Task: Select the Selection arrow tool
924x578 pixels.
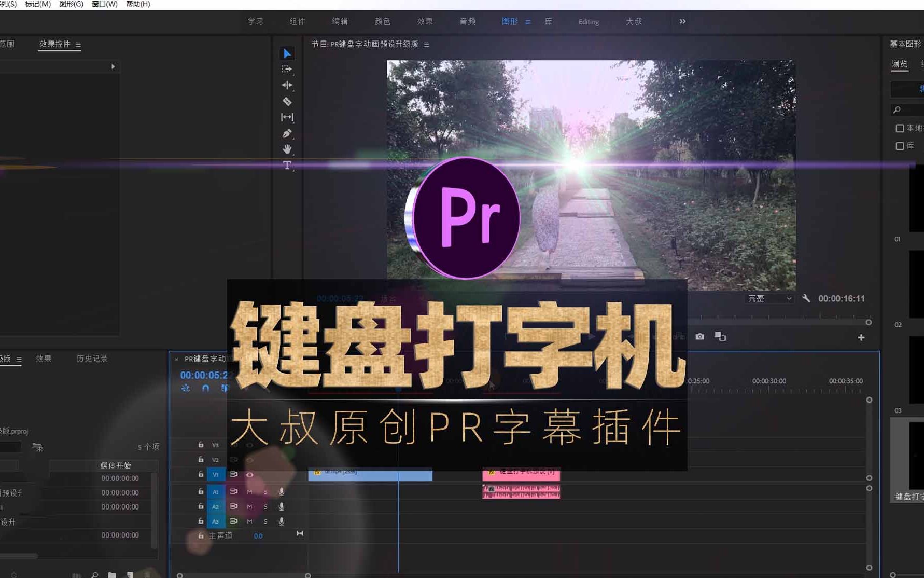Action: (287, 53)
